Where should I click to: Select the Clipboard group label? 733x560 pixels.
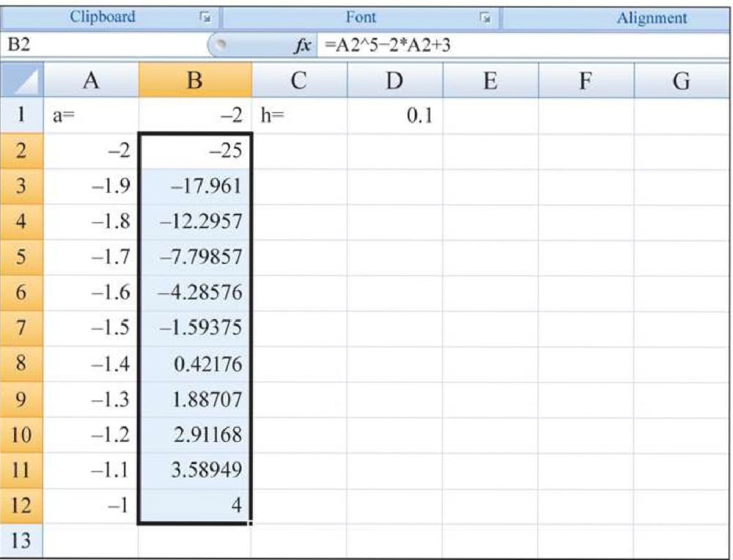tap(103, 17)
